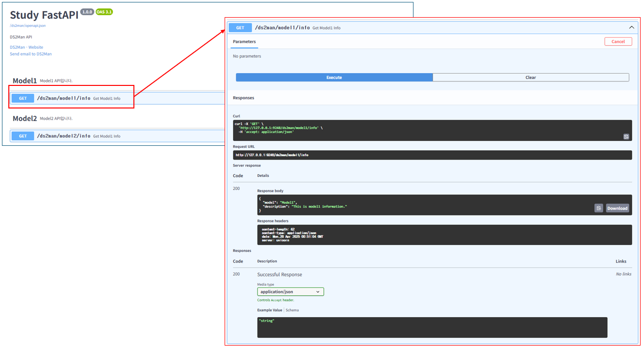Click the "string" example value block

[432, 327]
